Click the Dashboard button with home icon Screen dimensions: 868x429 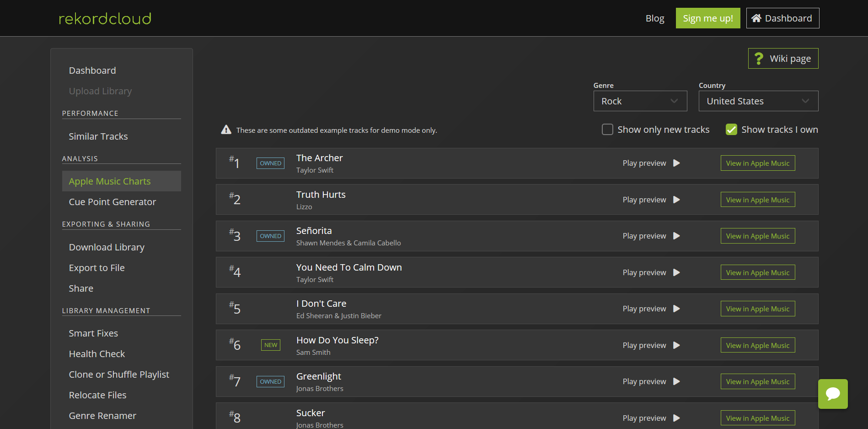782,18
